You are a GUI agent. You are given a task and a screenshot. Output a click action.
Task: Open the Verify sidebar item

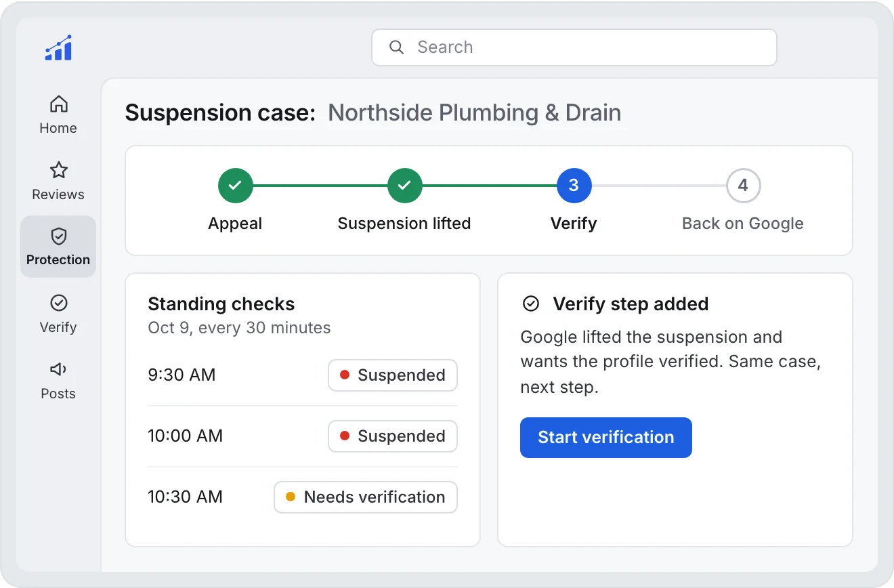click(x=58, y=314)
